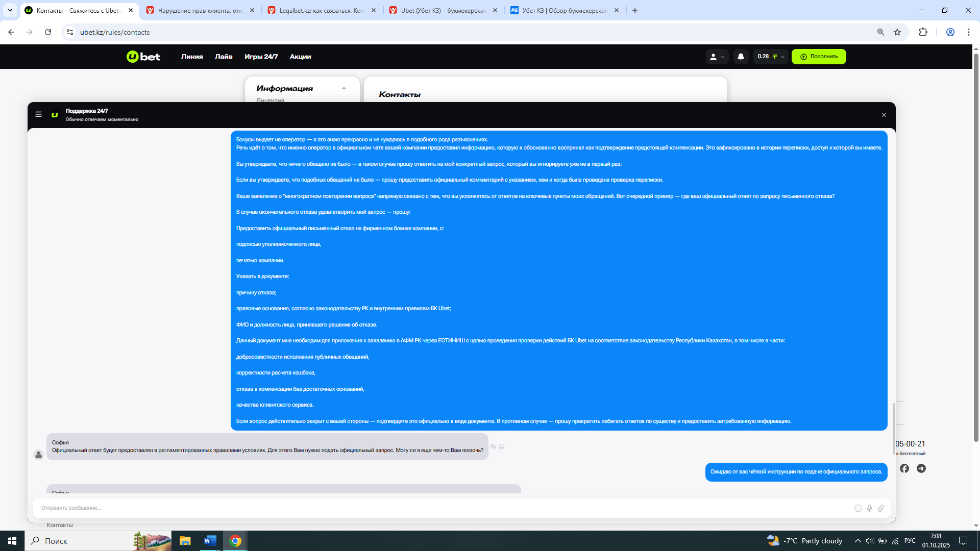The image size is (980, 551).
Task: Reply to Sofia's message arrow icon
Action: point(493,446)
